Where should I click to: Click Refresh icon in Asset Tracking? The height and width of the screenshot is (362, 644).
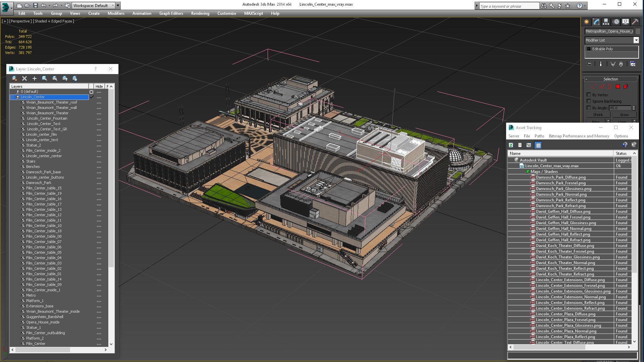511,145
